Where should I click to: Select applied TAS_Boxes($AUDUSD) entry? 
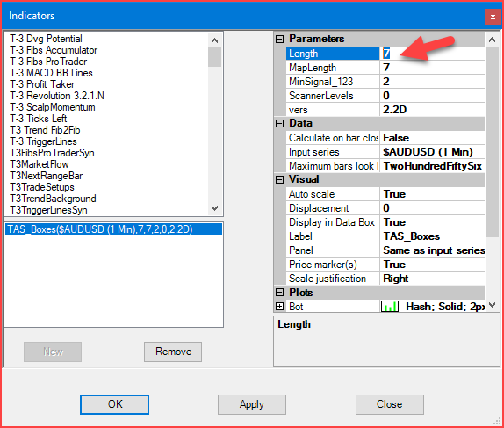(x=113, y=229)
